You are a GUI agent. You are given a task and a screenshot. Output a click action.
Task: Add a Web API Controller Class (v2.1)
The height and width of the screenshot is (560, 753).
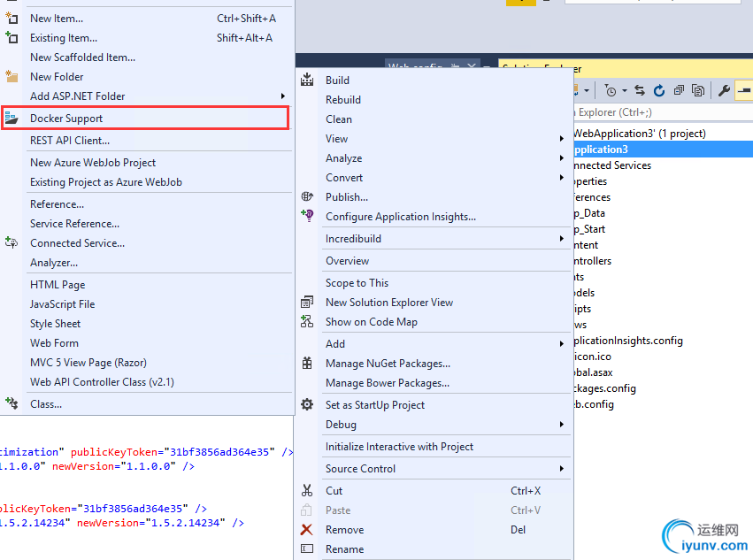coord(103,382)
